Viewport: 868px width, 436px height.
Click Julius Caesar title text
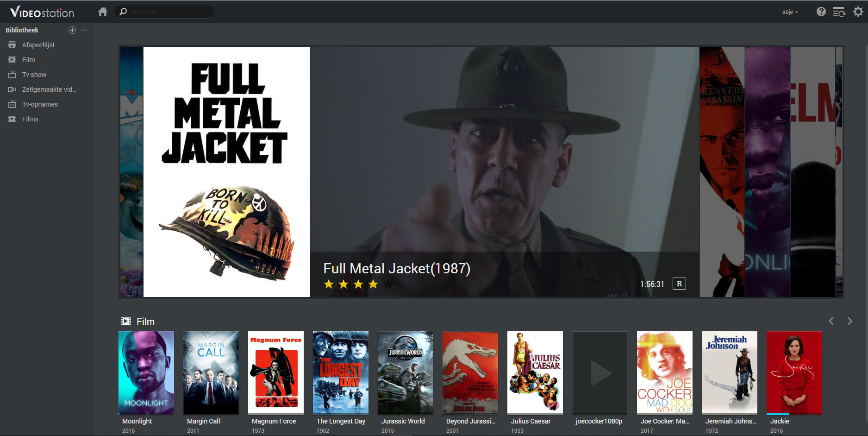click(531, 421)
